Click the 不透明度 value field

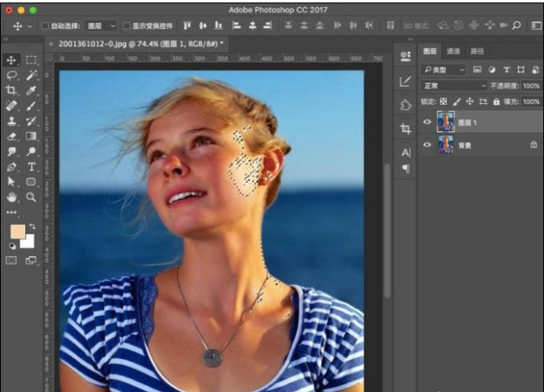coord(531,86)
